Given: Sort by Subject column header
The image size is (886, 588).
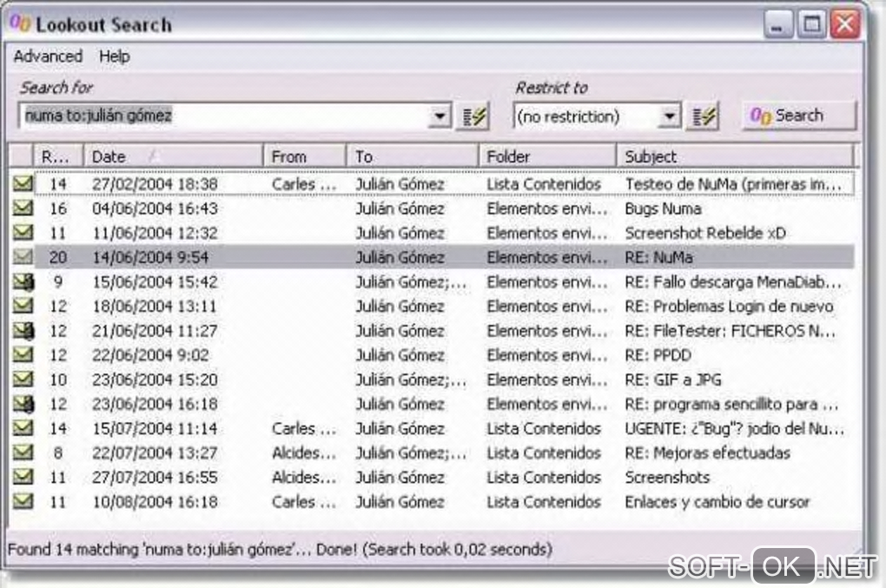Looking at the screenshot, I should [x=735, y=156].
